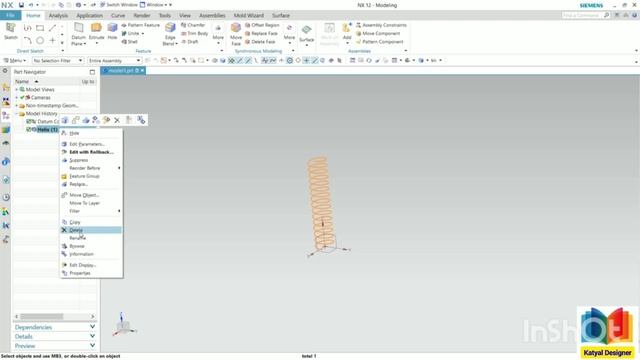
Task: Click the Draft command
Action: point(190,42)
